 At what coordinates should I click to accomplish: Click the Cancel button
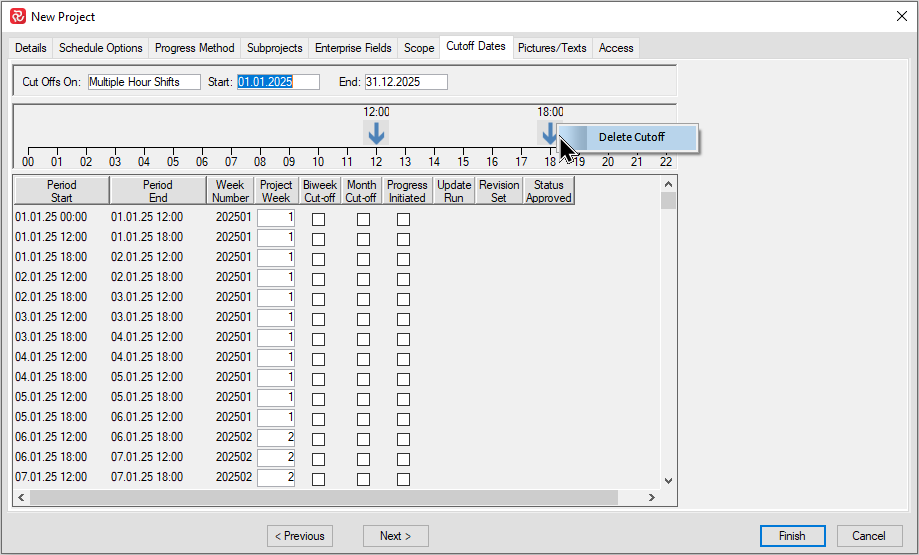click(x=870, y=536)
